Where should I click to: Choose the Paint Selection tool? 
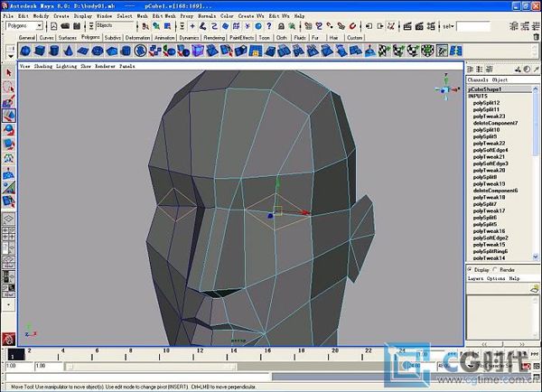click(9, 101)
